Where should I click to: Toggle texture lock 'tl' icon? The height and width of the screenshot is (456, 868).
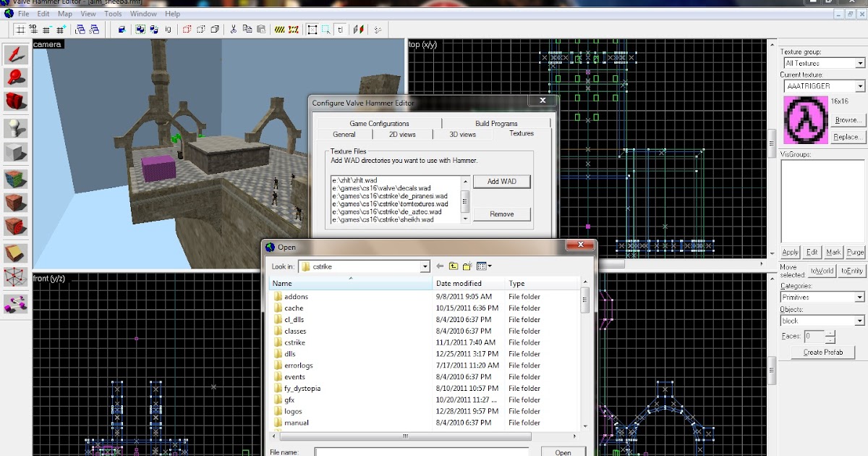pos(339,30)
